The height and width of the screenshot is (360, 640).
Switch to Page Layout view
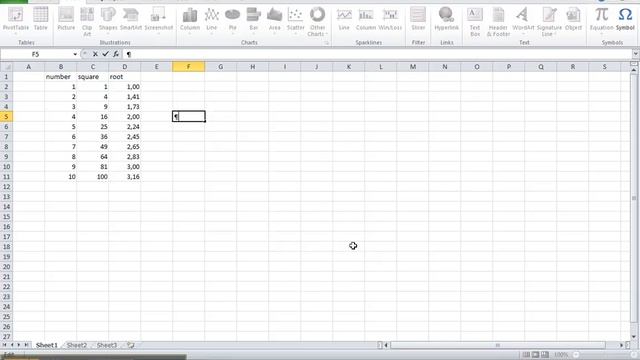click(536, 355)
